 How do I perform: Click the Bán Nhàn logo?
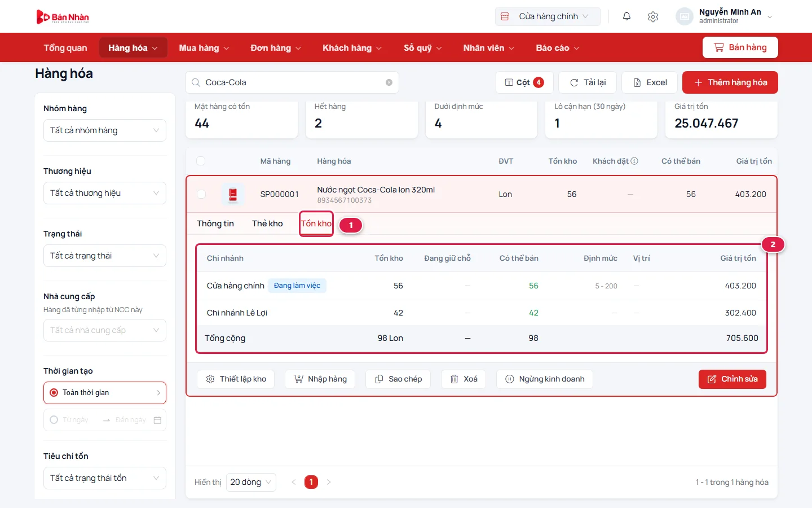click(x=63, y=17)
